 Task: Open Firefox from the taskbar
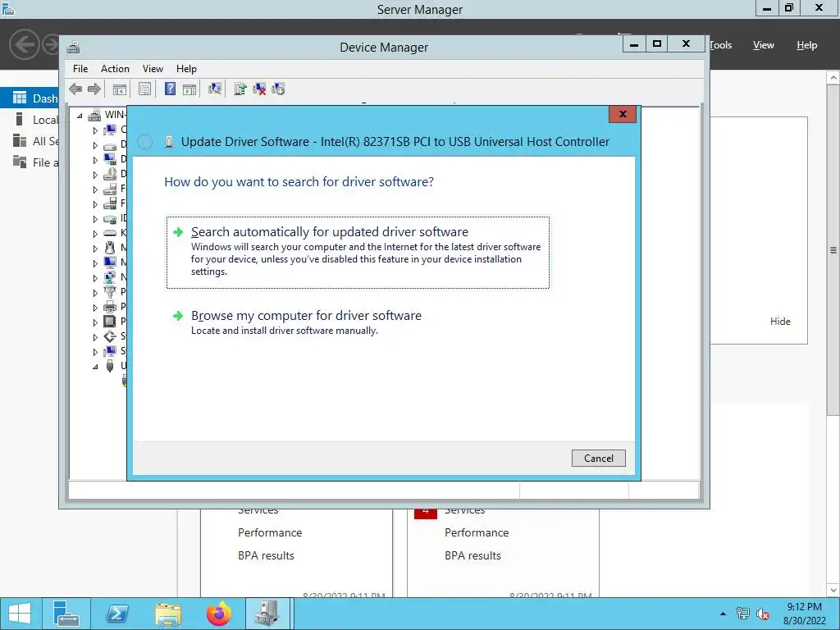pyautogui.click(x=218, y=614)
